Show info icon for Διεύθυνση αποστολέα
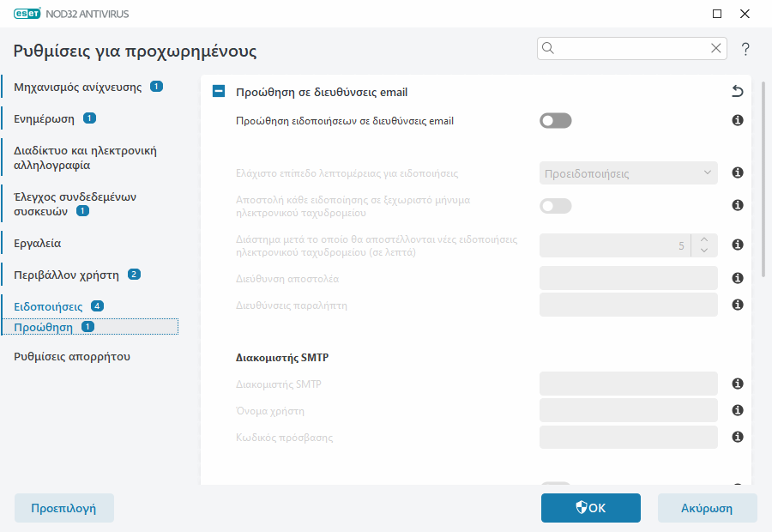Viewport: 772px width, 532px height. coord(737,278)
